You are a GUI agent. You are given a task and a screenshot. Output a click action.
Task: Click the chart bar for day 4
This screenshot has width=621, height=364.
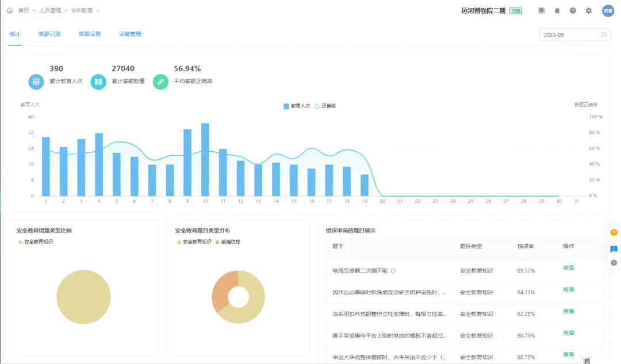tap(99, 164)
